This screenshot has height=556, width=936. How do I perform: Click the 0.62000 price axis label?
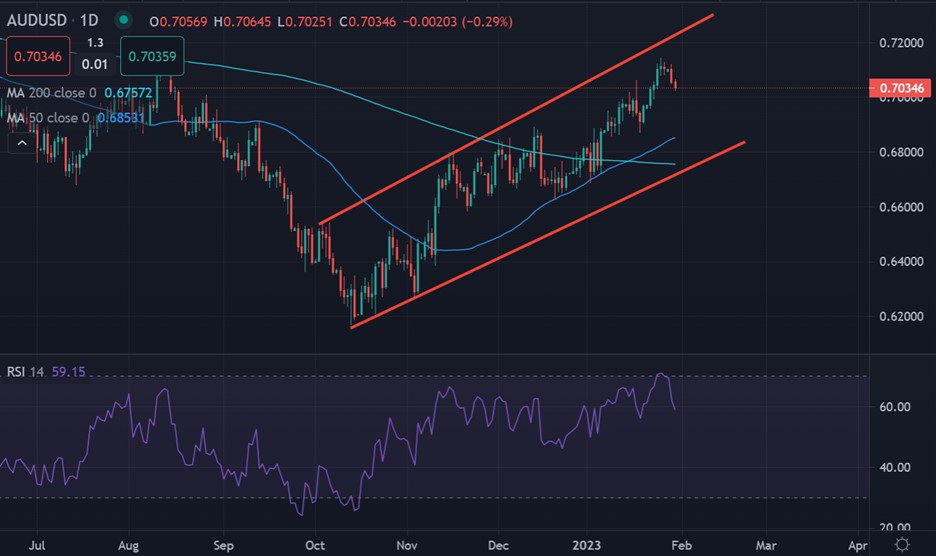point(901,316)
